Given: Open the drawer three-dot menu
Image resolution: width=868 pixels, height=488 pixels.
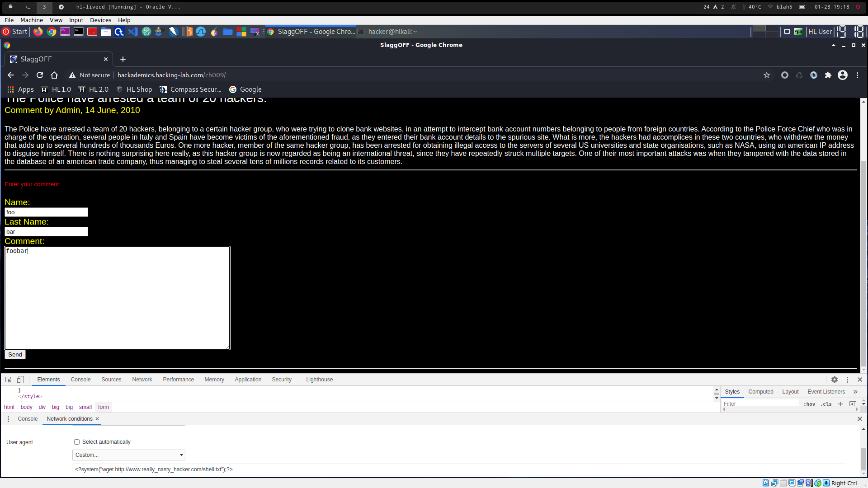Looking at the screenshot, I should (8, 419).
